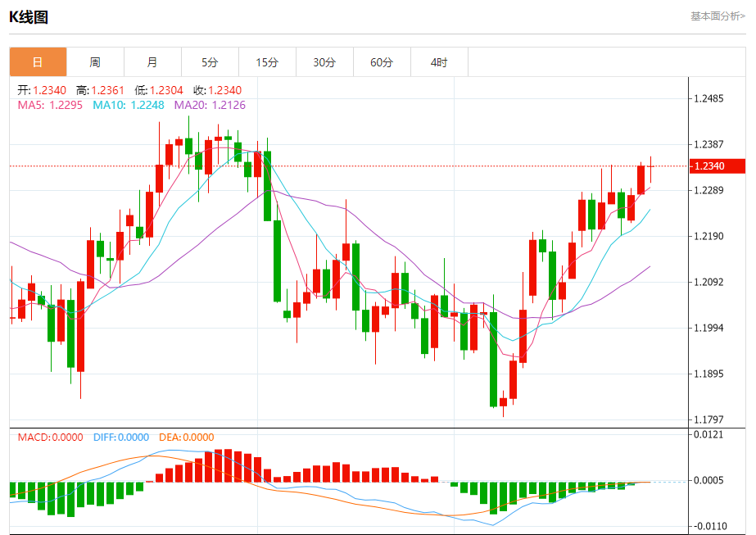
Task: Open the 5分 interval tab
Action: pos(211,61)
